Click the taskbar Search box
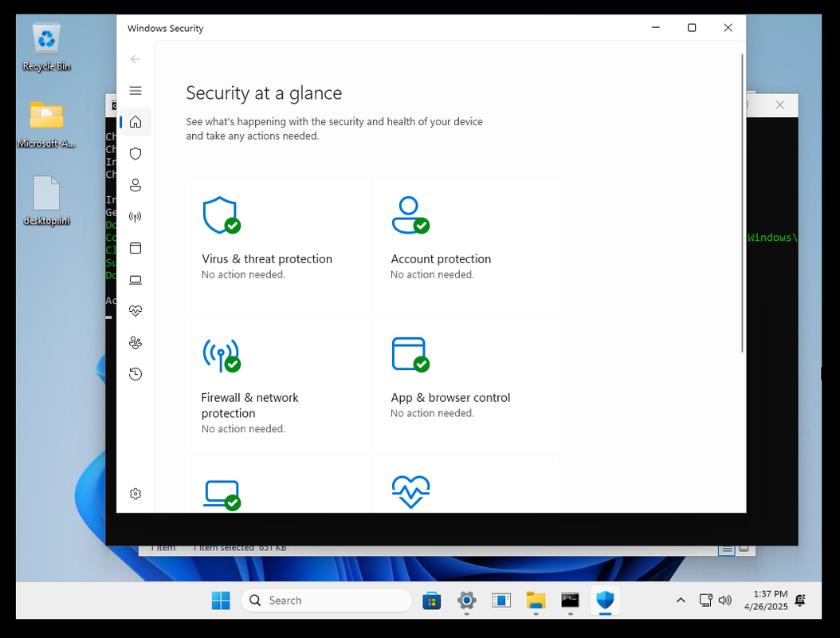The height and width of the screenshot is (638, 840). point(327,601)
